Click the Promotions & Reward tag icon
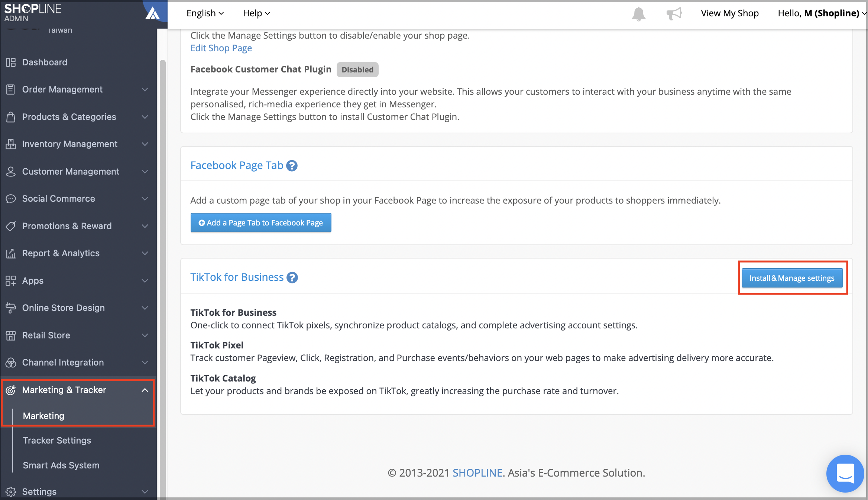This screenshot has width=868, height=500. point(11,226)
